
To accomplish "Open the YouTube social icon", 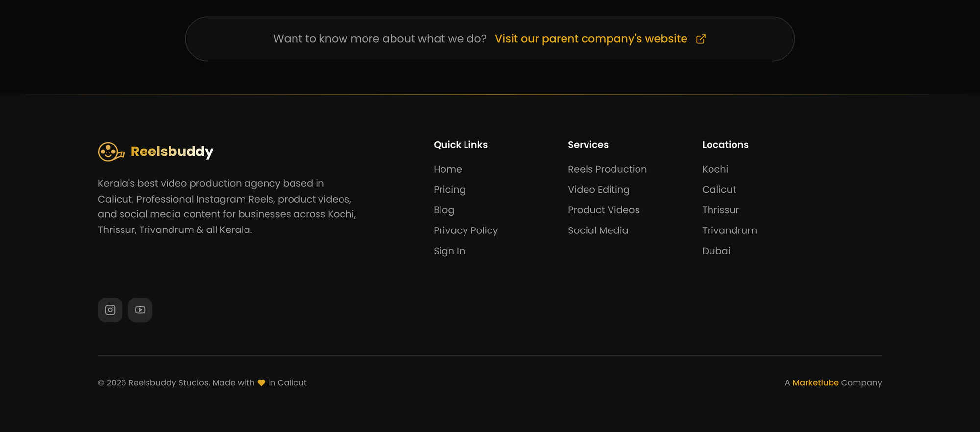I will (x=140, y=310).
